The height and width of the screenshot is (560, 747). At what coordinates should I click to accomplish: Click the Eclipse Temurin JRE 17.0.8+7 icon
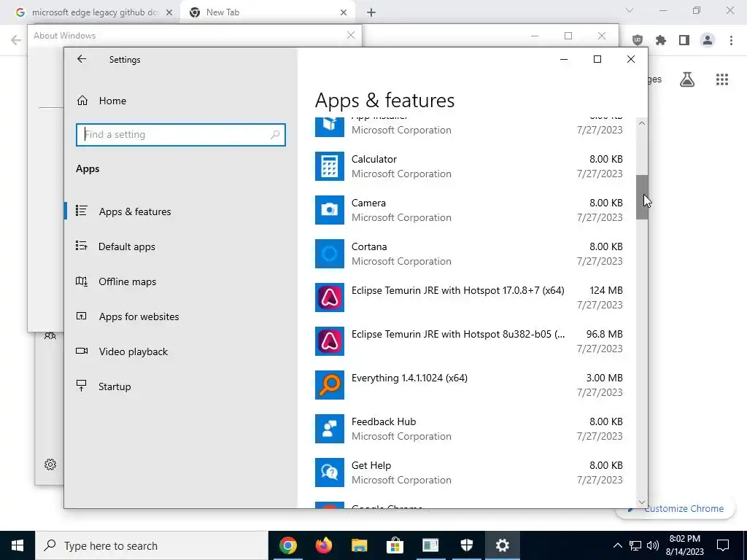coord(329,297)
